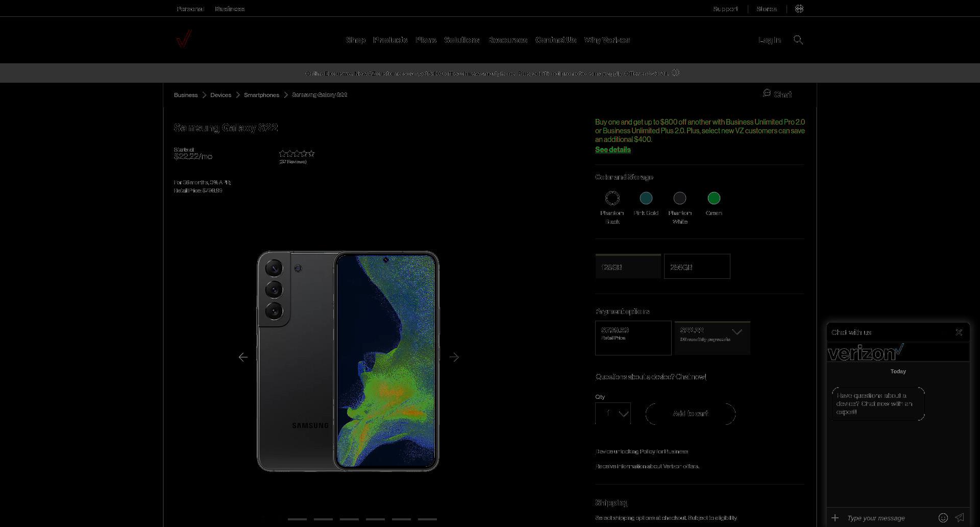Click the Chat bubble icon near breadcrumb
This screenshot has height=527, width=980.
[767, 93]
